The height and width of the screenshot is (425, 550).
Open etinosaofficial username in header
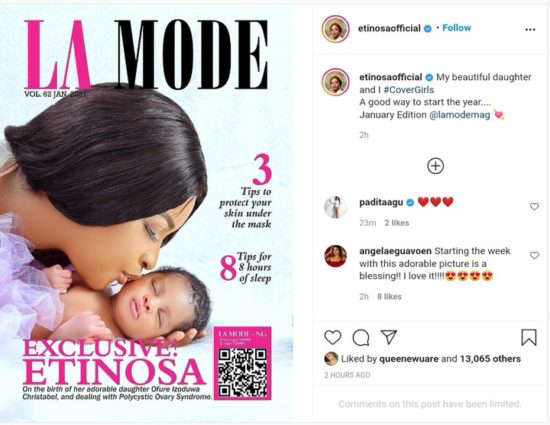pos(389,28)
